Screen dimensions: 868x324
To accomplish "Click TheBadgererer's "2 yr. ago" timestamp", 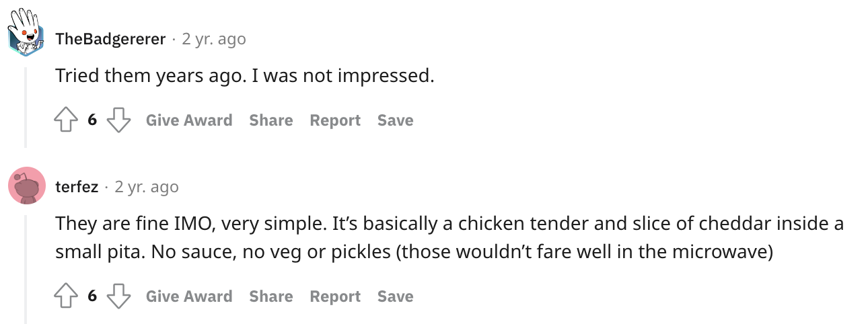I will click(x=214, y=39).
